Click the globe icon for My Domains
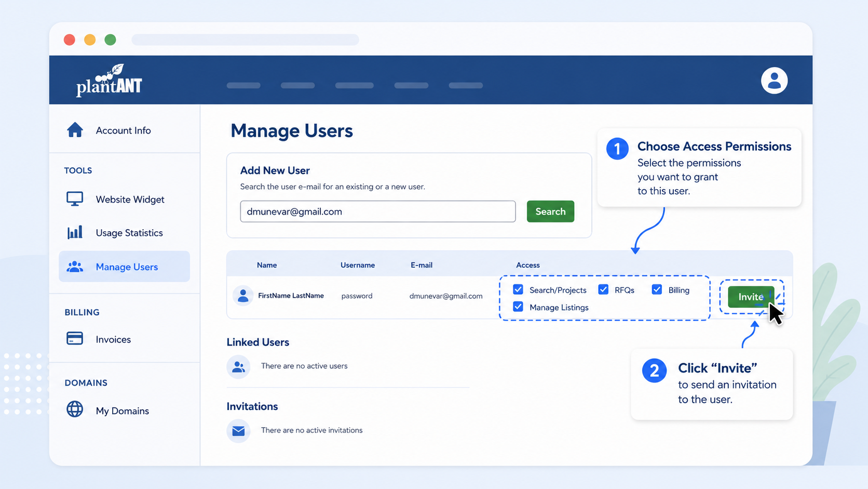 pyautogui.click(x=75, y=409)
